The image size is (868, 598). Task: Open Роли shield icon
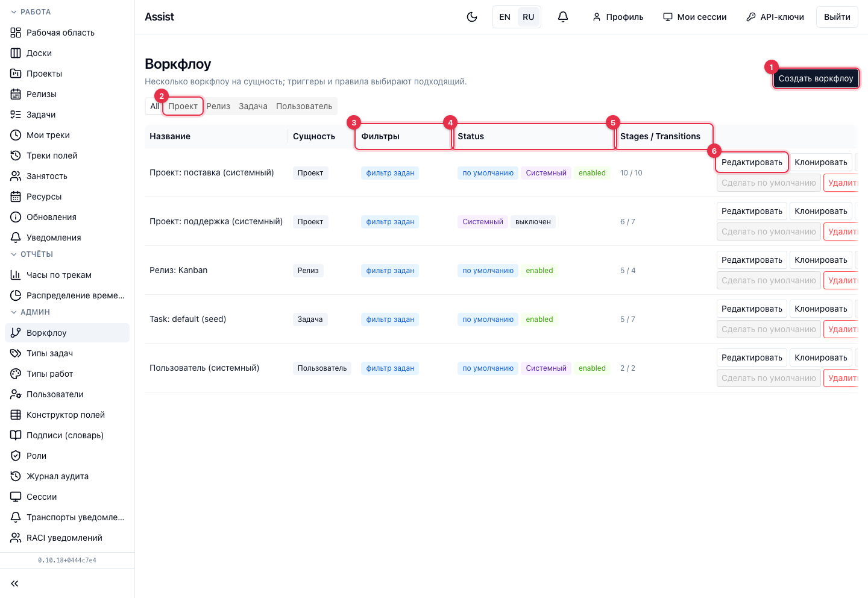[x=16, y=456]
